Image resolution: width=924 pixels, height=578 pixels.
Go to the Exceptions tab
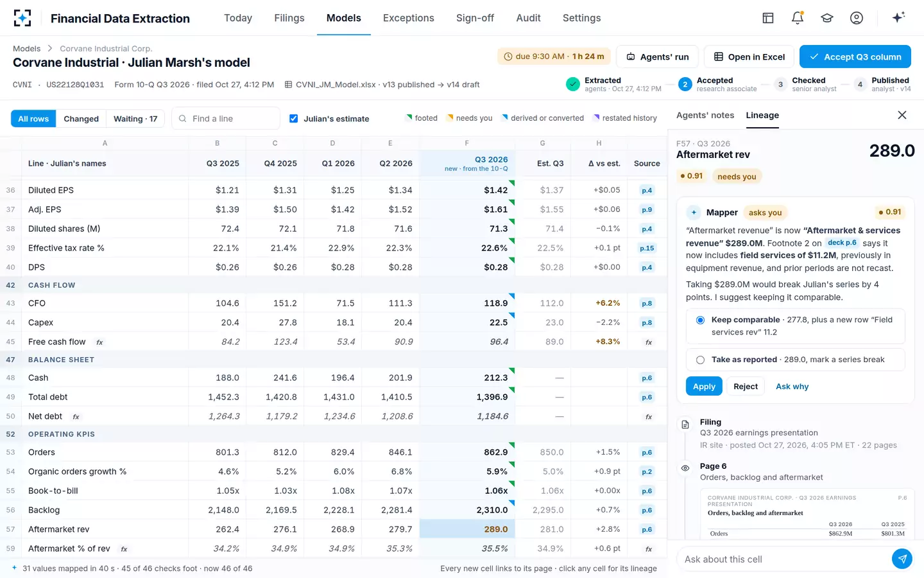(x=409, y=18)
